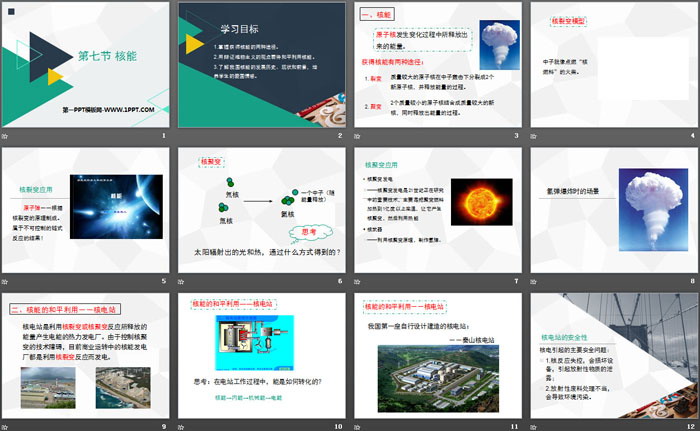This screenshot has height=431, width=700.
Task: Click the animation star icon under slide 10
Action: [x=181, y=427]
